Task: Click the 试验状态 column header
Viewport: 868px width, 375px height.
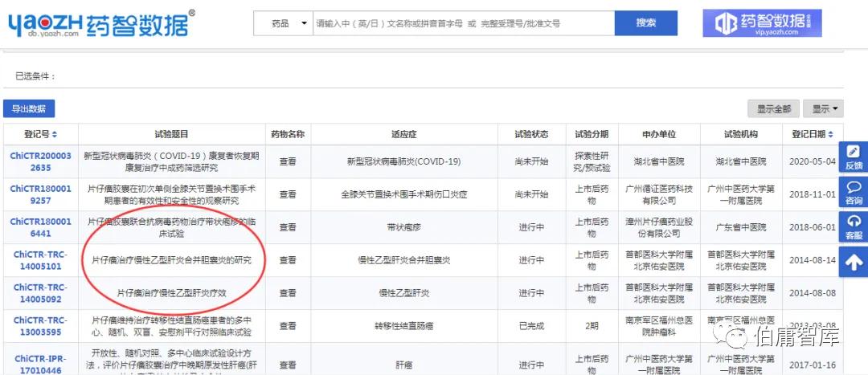Action: [x=531, y=134]
